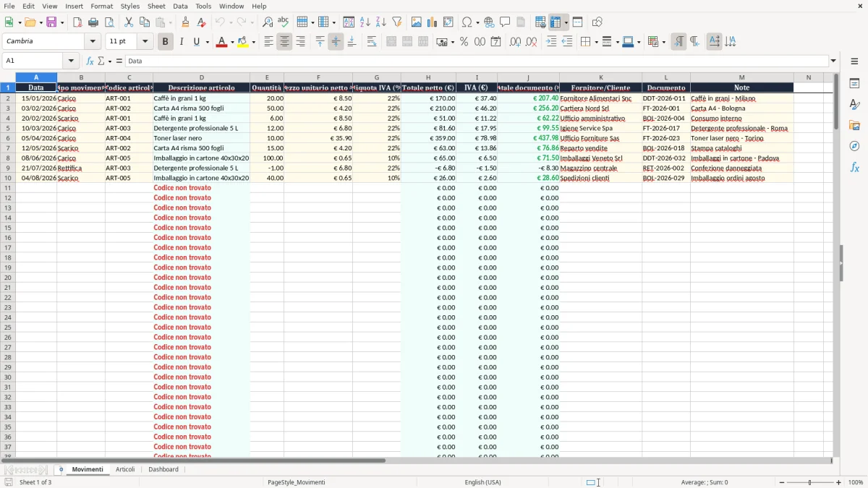Apply the yellow background color swatch
The width and height of the screenshot is (868, 488).
[244, 42]
